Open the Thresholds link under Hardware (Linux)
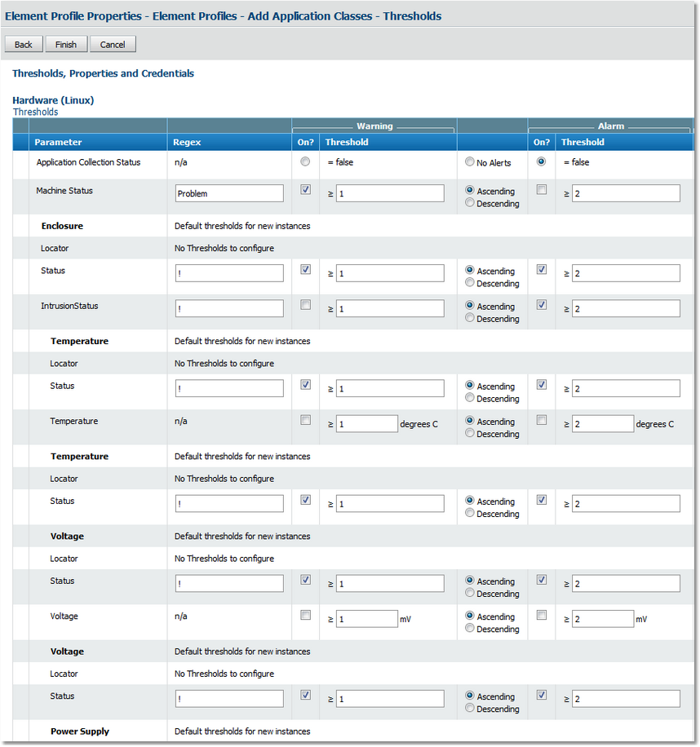700x747 pixels. (35, 112)
